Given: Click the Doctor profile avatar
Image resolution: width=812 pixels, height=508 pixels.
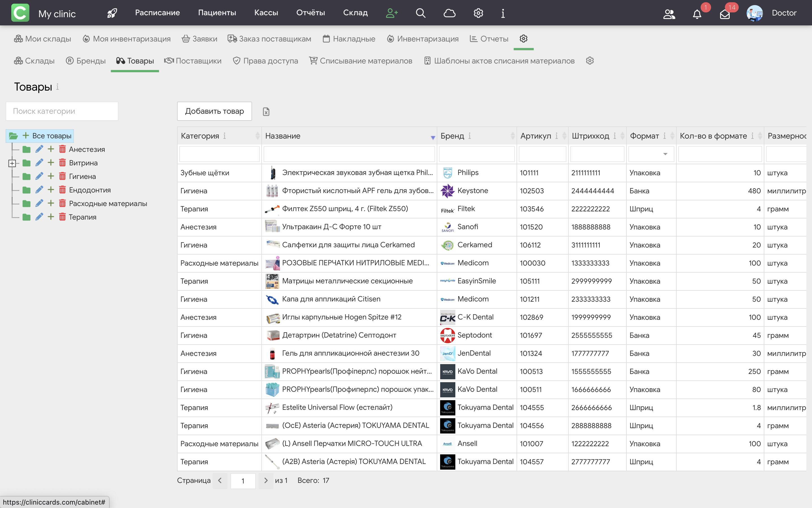Looking at the screenshot, I should click(754, 13).
